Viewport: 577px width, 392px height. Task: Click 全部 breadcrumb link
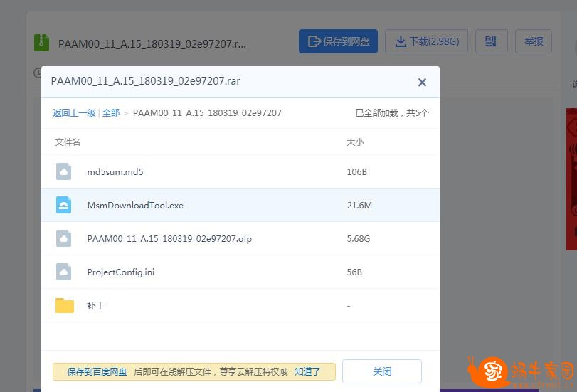click(111, 113)
